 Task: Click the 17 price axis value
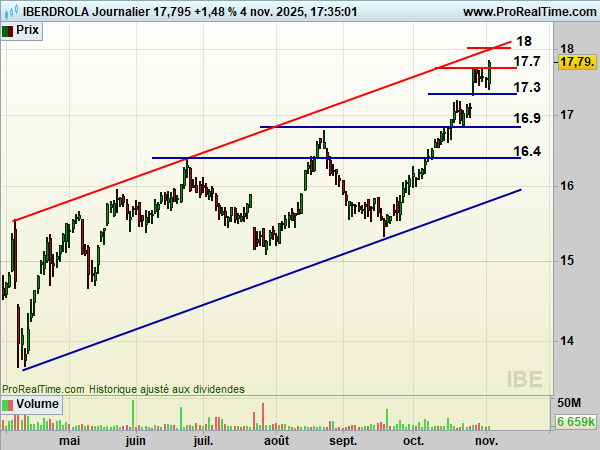pos(567,114)
